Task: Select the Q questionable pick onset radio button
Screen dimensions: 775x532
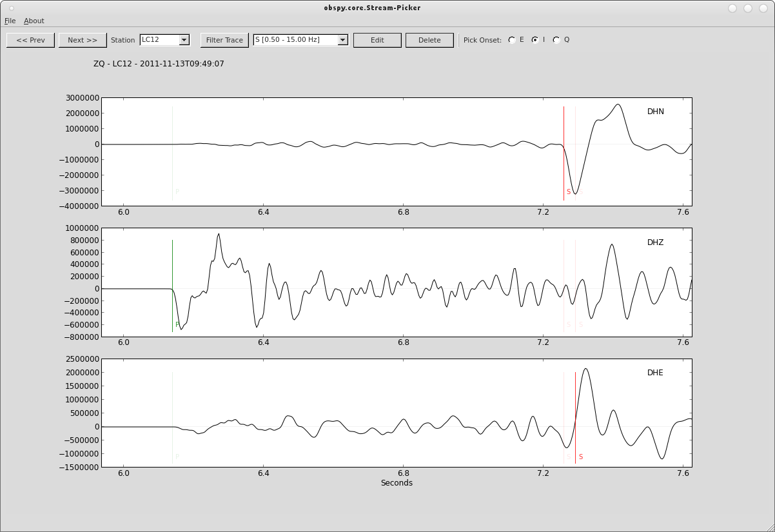Action: pos(556,39)
